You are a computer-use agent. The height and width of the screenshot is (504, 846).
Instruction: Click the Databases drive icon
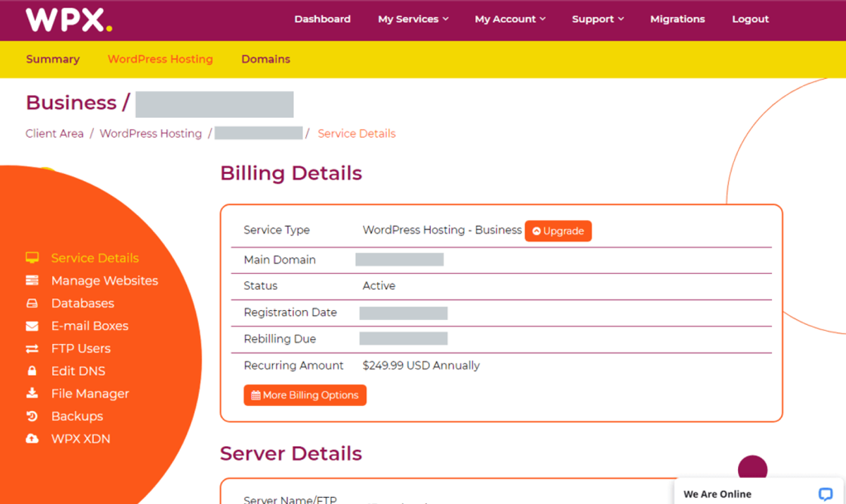coord(32,303)
